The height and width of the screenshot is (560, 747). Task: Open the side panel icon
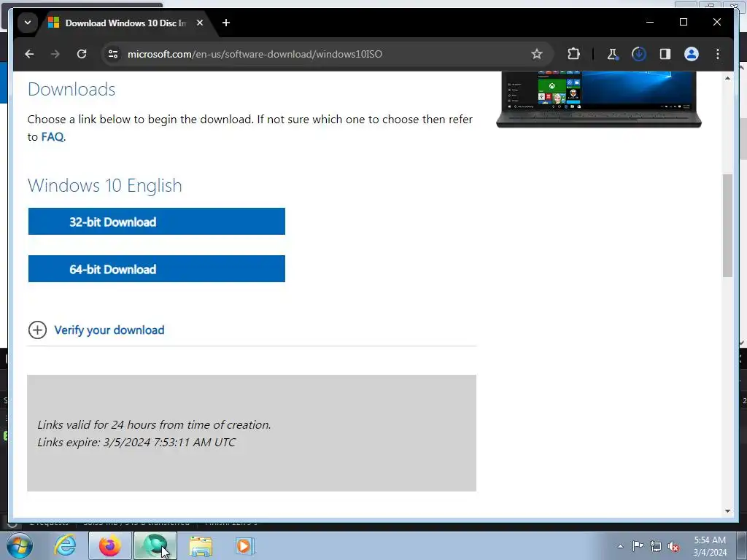pos(665,54)
